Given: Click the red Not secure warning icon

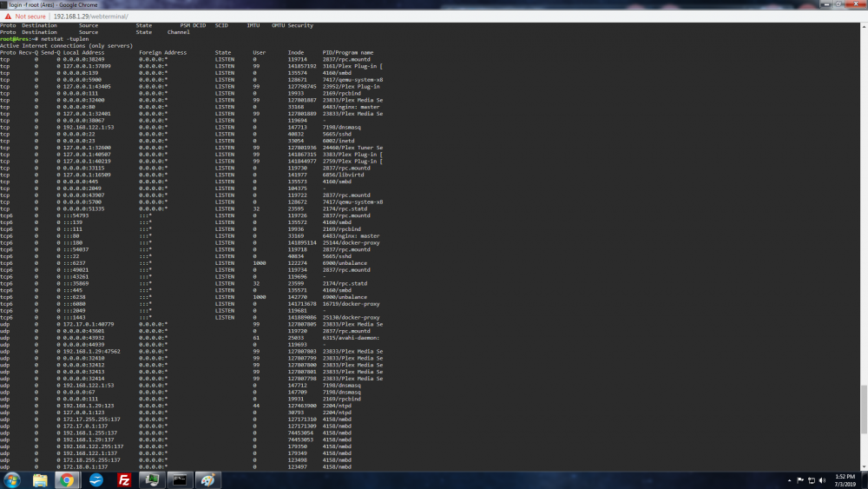Looking at the screenshot, I should (8, 17).
